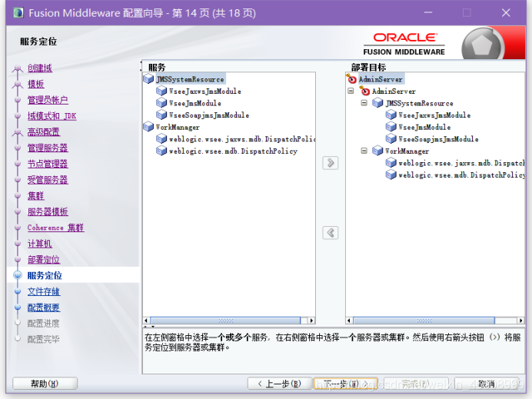Click 上一步(B) back button
This screenshot has width=532, height=399.
point(280,384)
